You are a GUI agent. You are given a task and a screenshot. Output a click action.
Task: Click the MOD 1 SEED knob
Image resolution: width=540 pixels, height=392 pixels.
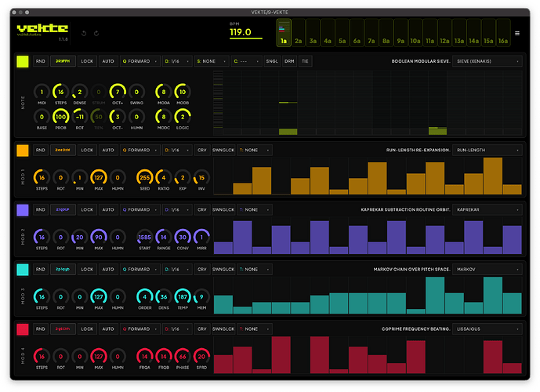(145, 178)
